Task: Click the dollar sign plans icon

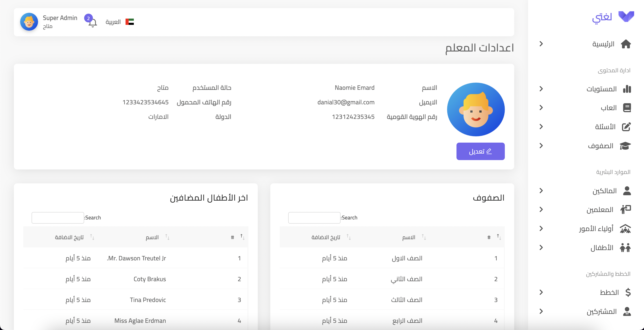Action: click(x=628, y=292)
